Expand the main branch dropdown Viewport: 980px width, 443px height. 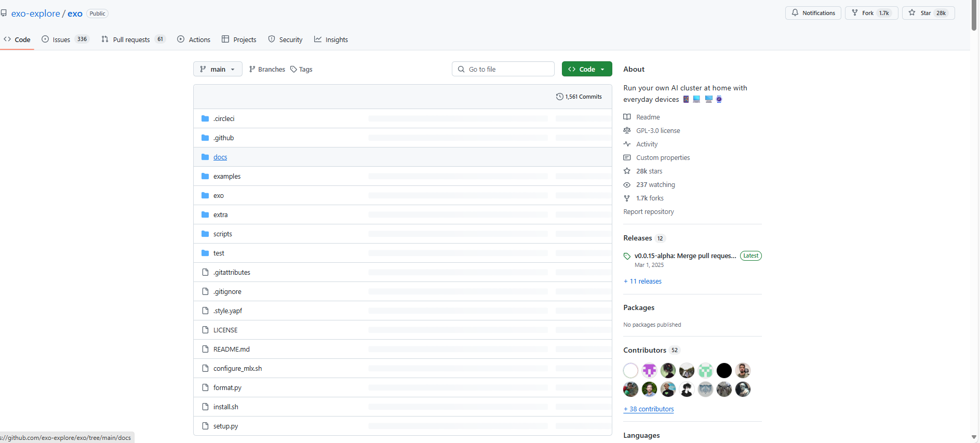point(218,69)
